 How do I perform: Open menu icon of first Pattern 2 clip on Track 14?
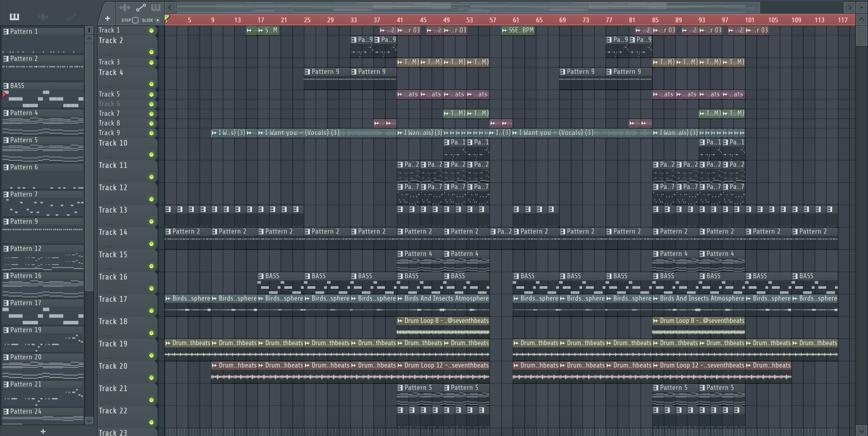(168, 232)
